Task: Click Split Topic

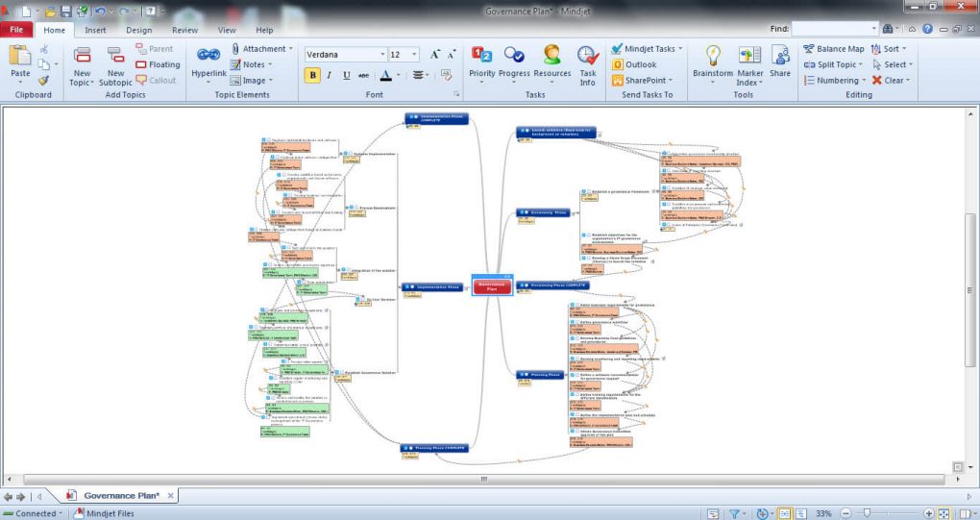Action: point(833,64)
